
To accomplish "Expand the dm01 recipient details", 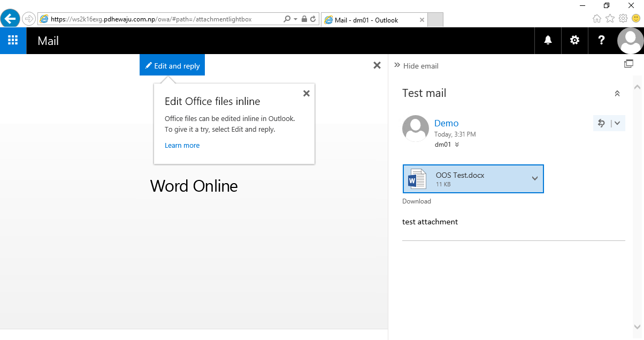I will click(x=457, y=145).
